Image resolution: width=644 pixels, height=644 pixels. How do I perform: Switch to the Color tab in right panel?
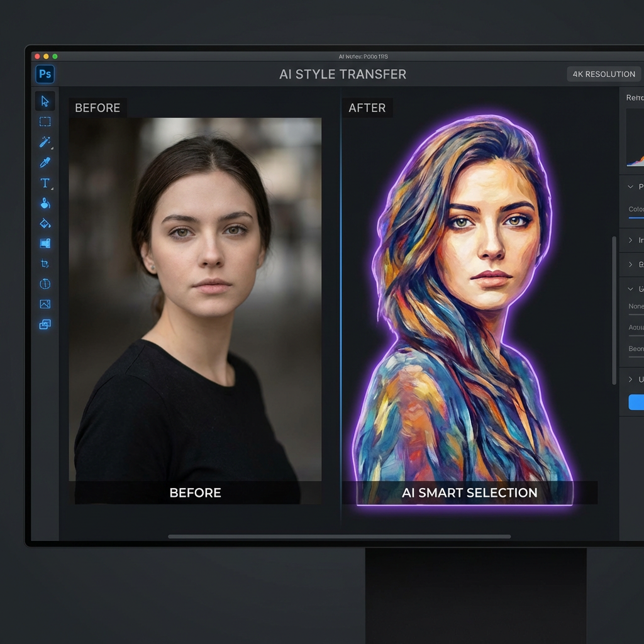coord(636,209)
